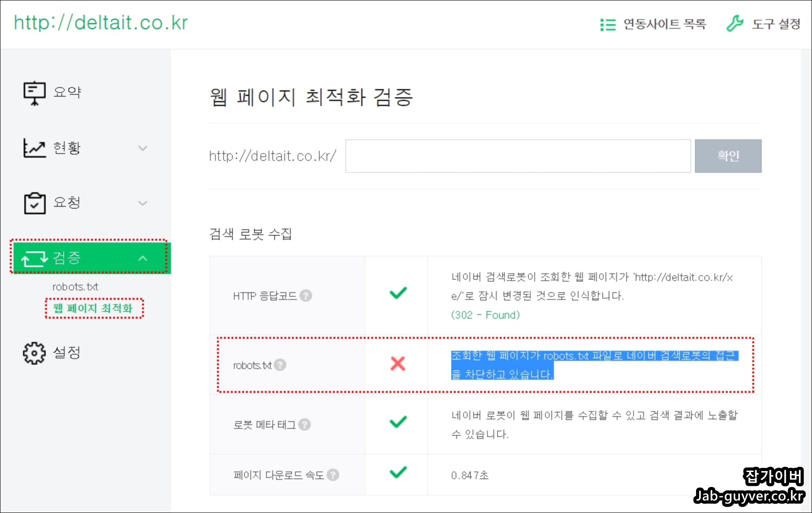Expand the 현황 section chevron
Screen dimensions: 812x513
[143, 147]
